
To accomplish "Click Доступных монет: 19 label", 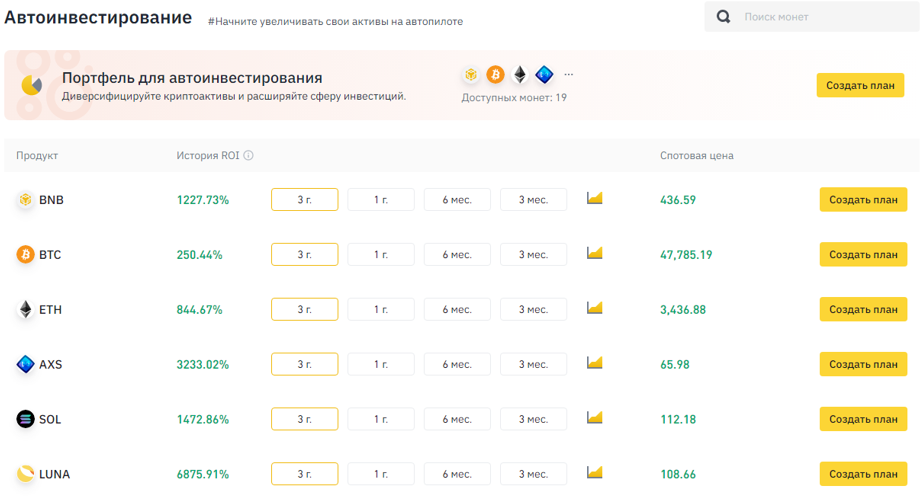I will 514,98.
